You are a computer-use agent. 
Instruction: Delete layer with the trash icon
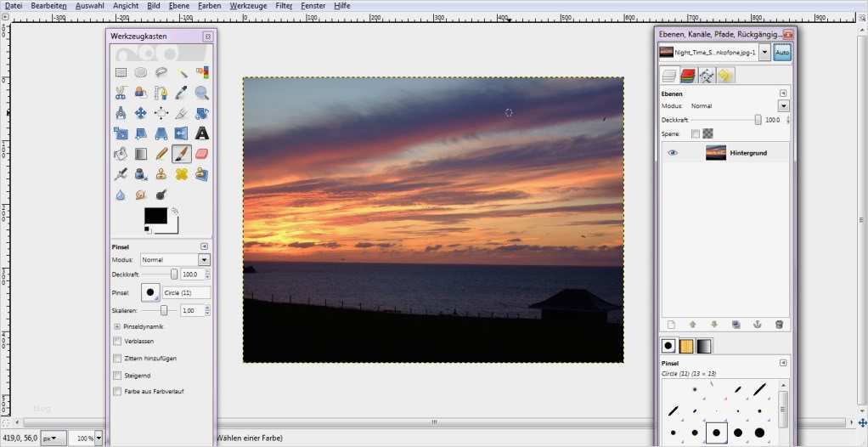(x=779, y=325)
